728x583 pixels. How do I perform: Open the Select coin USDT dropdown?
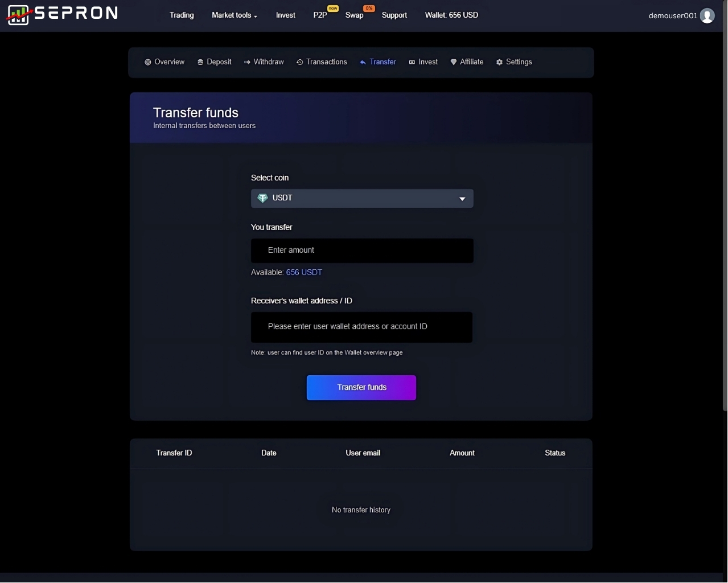tap(361, 198)
